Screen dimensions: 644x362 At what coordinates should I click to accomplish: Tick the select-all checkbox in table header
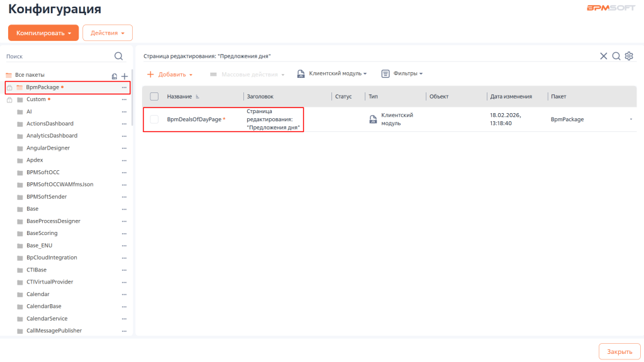[154, 96]
